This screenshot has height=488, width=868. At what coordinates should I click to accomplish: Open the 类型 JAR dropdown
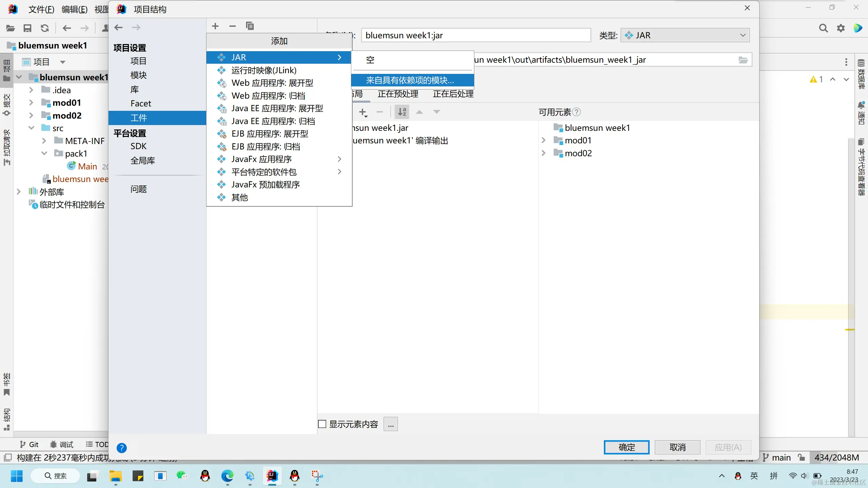685,35
